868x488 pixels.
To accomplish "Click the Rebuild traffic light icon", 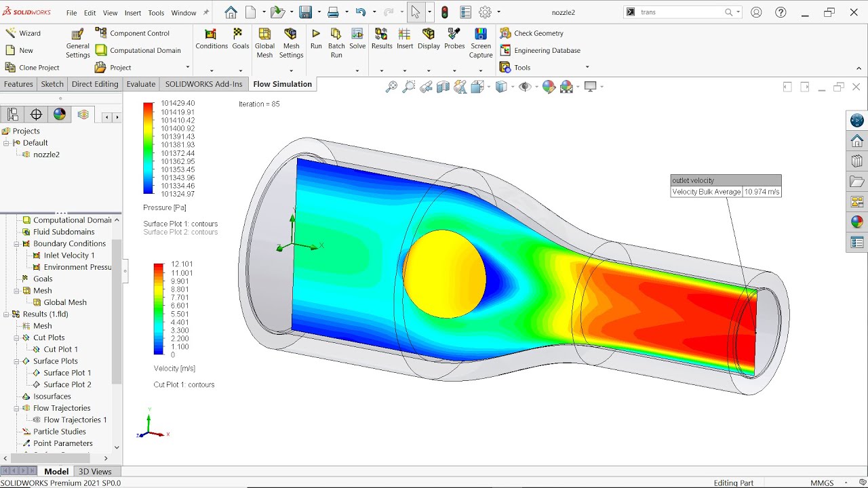I will (444, 12).
